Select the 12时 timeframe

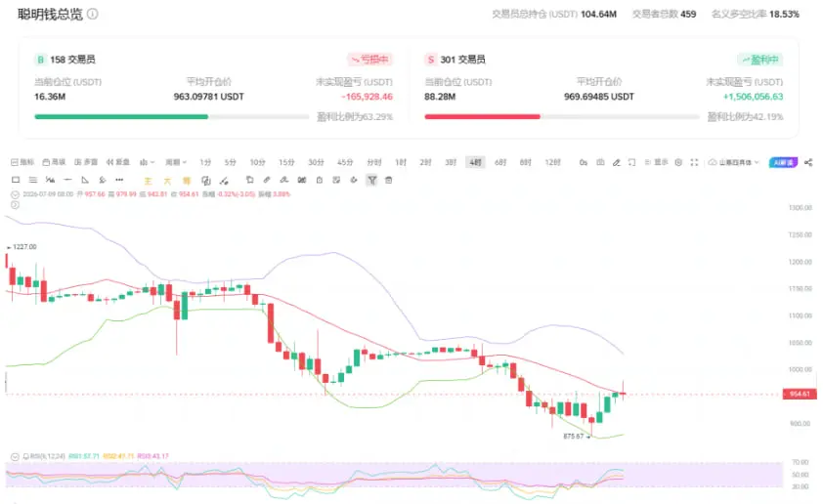pos(552,162)
